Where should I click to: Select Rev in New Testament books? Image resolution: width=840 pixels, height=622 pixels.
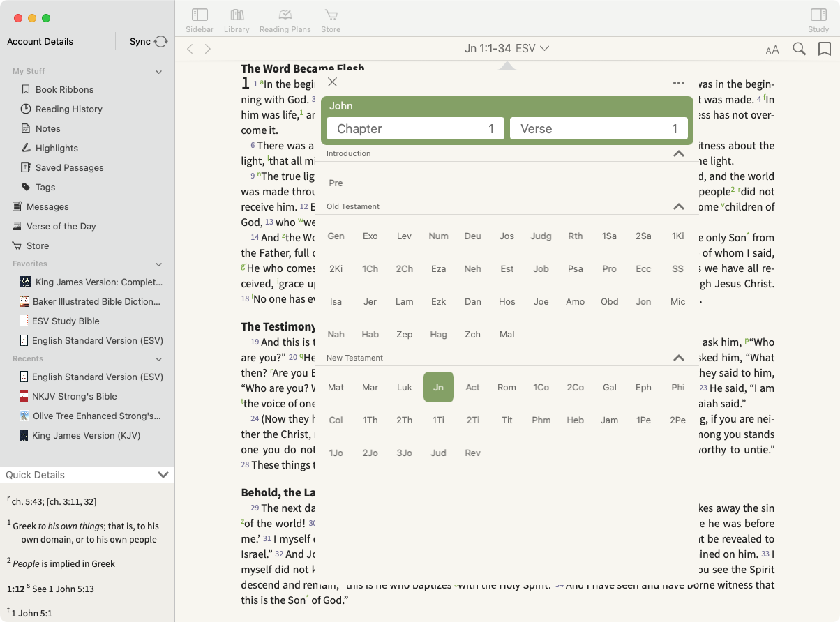pyautogui.click(x=472, y=453)
